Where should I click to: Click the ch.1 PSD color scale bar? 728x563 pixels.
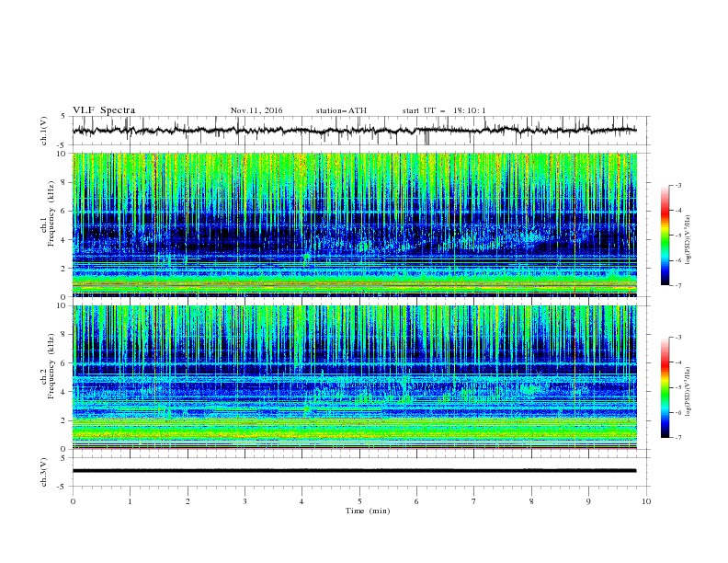(665, 236)
